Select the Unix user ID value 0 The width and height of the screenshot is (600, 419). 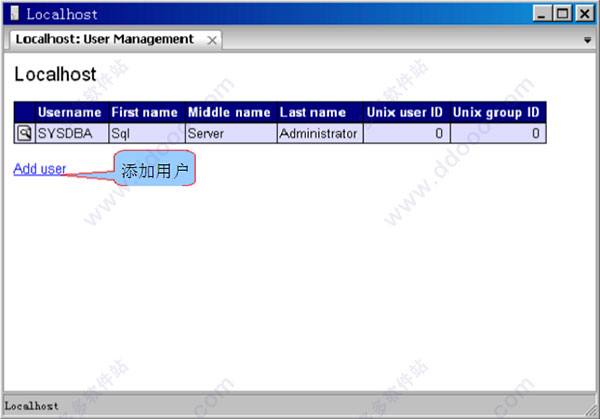click(407, 133)
